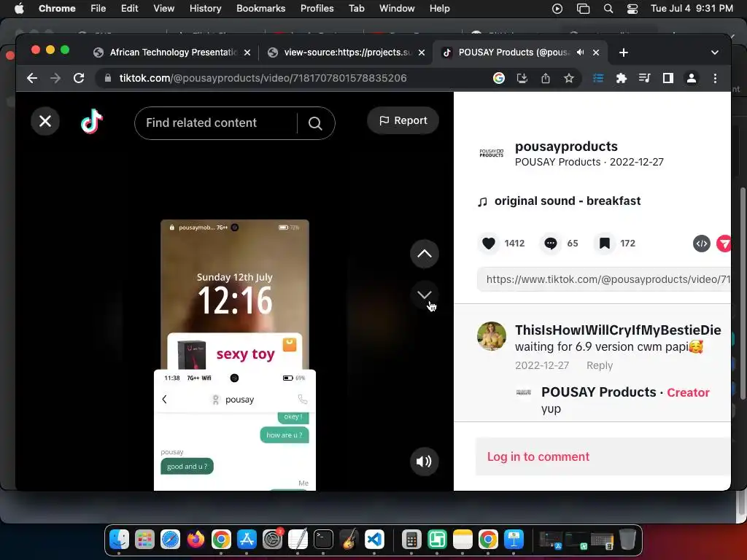Save video with the bookmark icon

pyautogui.click(x=604, y=244)
